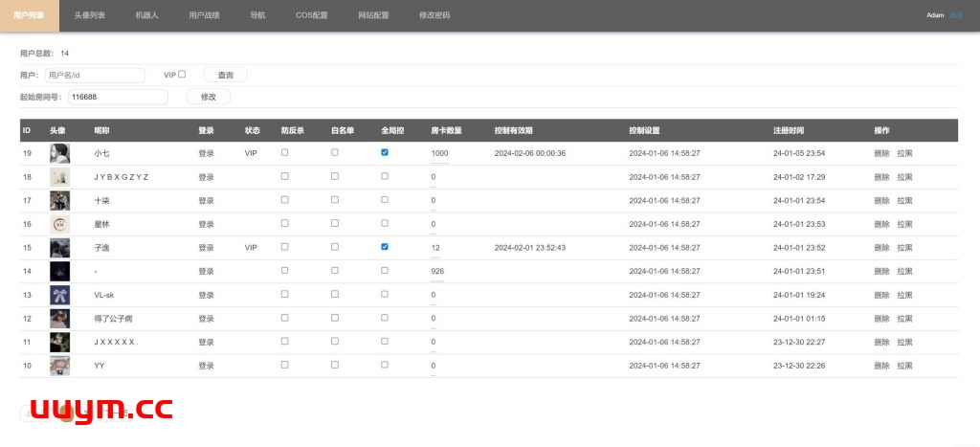Focus the 用户名/id search field
This screenshot has width=980, height=447.
tap(94, 75)
